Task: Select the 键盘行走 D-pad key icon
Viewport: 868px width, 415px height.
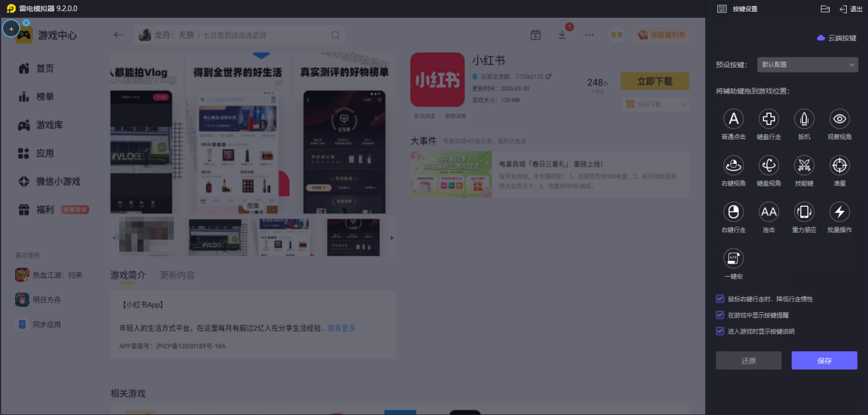Action: [x=769, y=119]
